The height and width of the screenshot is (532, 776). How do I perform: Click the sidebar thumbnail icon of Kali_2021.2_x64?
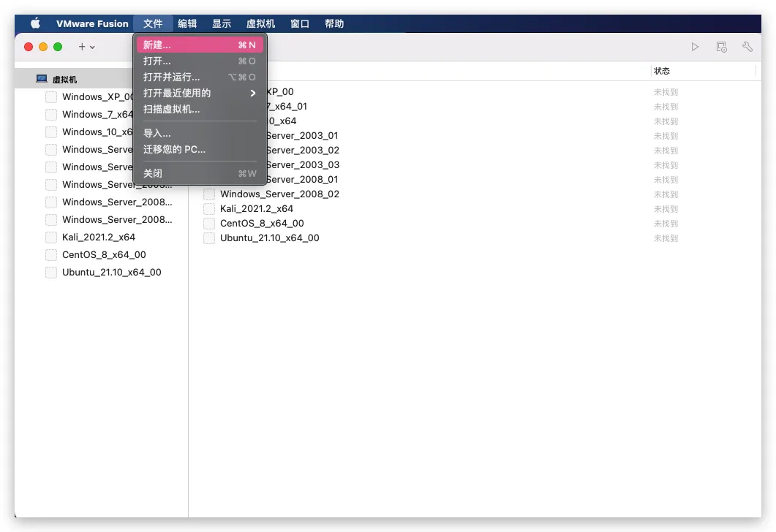[51, 237]
